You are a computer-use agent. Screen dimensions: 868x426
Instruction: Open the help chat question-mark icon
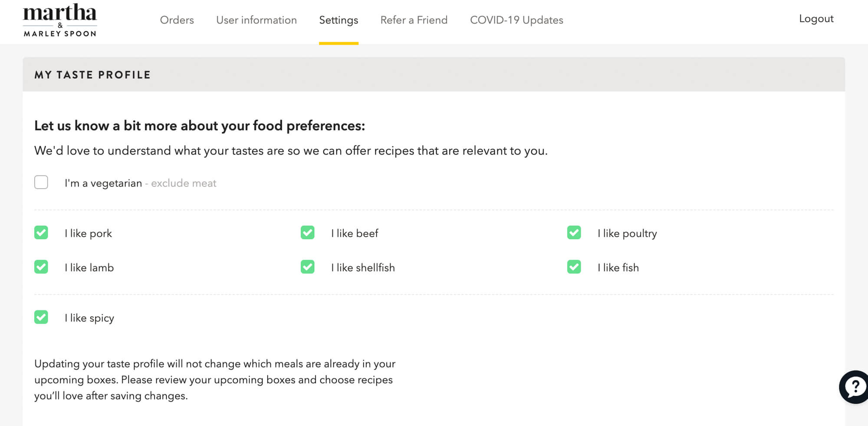(x=854, y=386)
